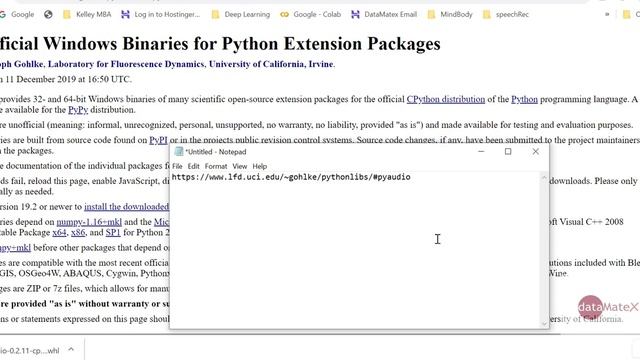Expand the .whl download options chevron
The image size is (640, 360).
pyautogui.click(x=71, y=350)
